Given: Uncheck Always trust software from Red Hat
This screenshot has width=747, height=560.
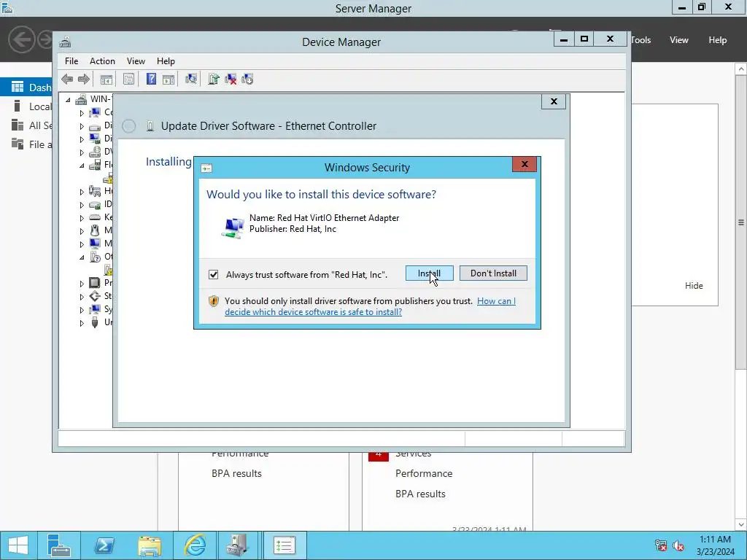Looking at the screenshot, I should pyautogui.click(x=214, y=275).
